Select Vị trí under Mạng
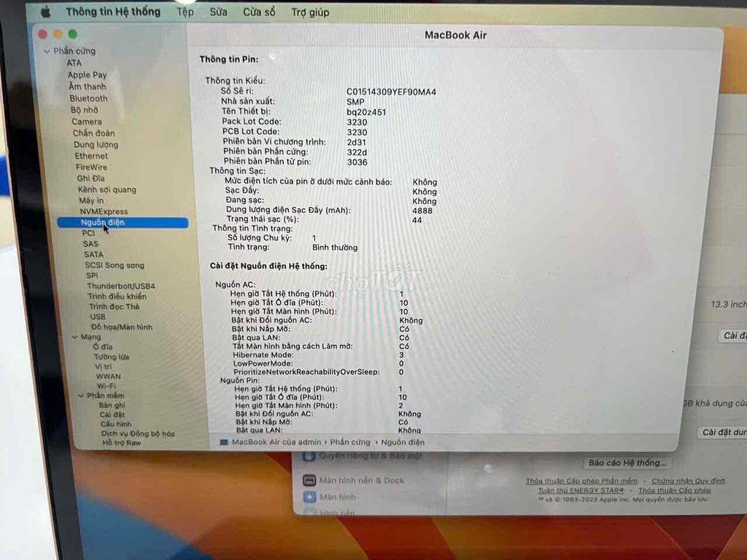747x560 pixels. [x=103, y=367]
